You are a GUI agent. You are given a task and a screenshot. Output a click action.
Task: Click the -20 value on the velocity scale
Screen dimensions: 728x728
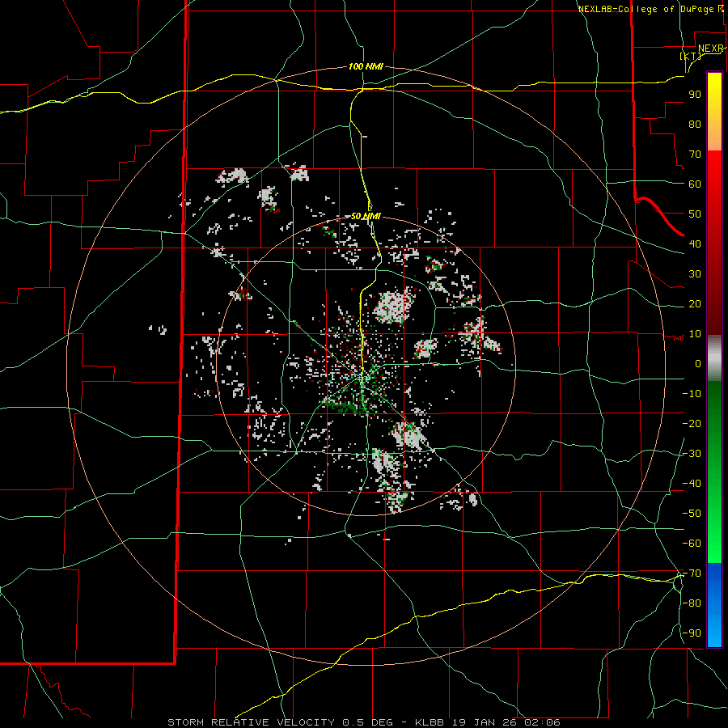click(x=692, y=423)
